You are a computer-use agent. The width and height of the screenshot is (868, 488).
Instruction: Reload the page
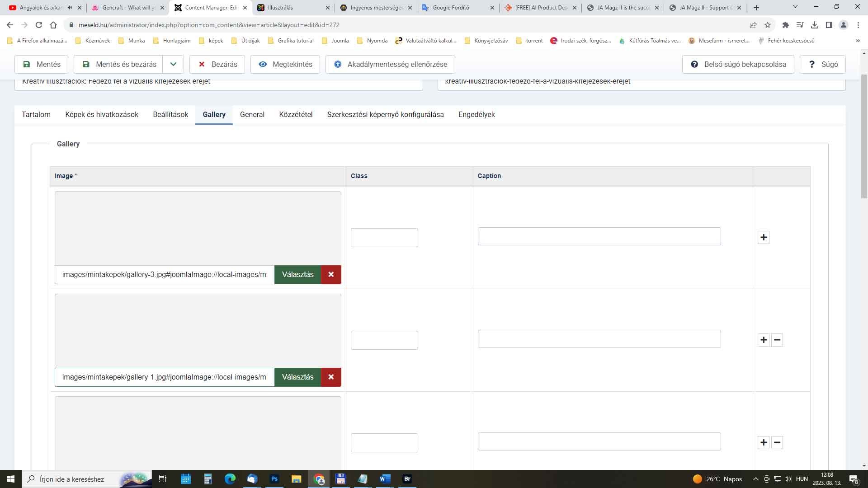pyautogui.click(x=39, y=25)
